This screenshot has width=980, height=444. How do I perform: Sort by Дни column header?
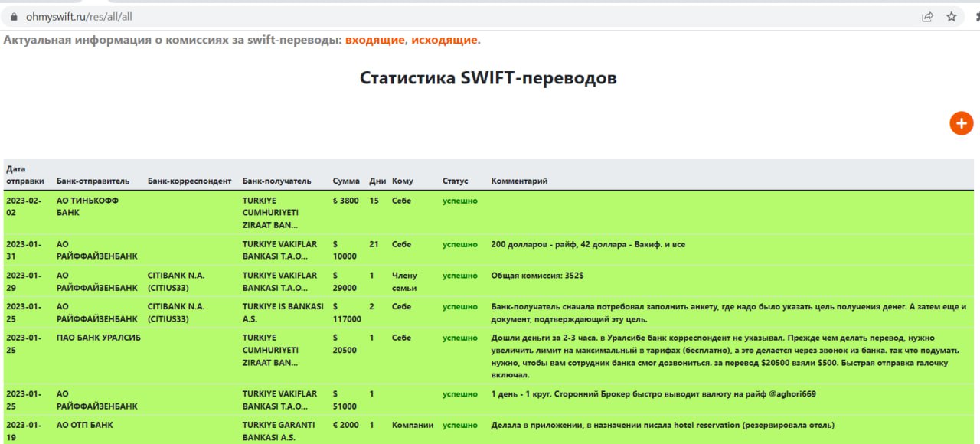tap(377, 181)
